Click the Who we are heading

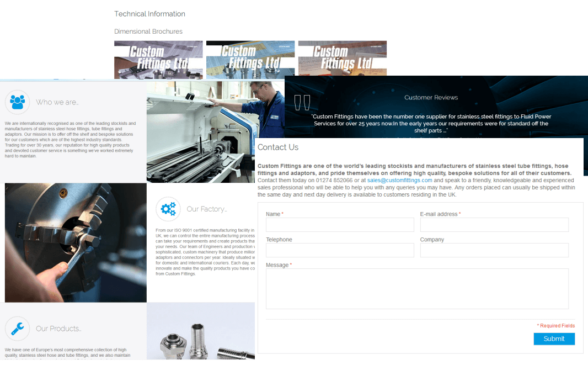pyautogui.click(x=57, y=102)
